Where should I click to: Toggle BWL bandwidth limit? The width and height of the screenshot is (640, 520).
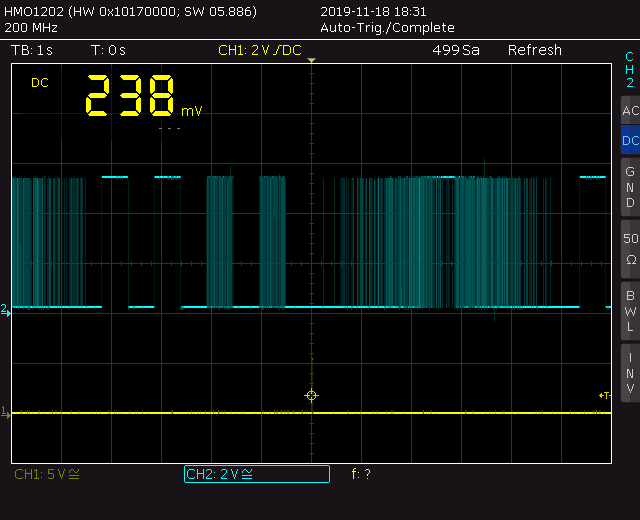tap(631, 311)
